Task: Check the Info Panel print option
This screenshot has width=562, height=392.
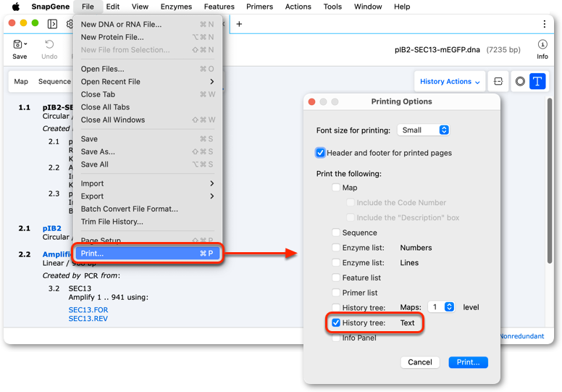Action: point(336,338)
